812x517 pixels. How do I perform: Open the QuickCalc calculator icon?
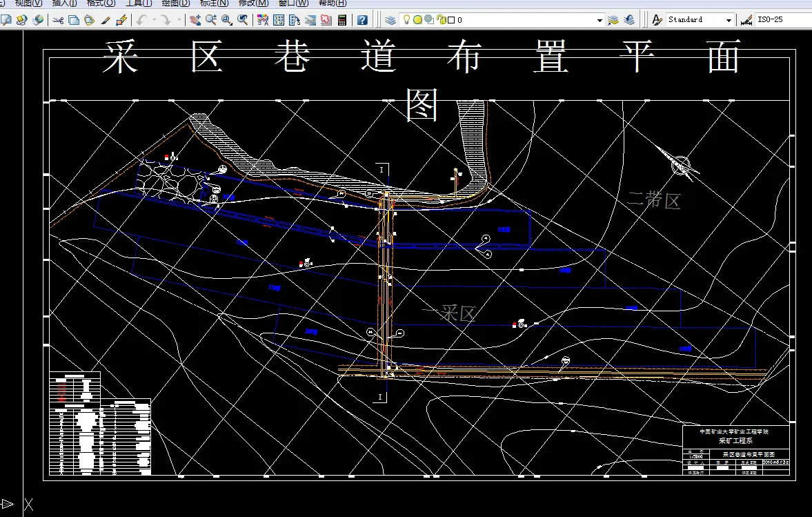341,20
